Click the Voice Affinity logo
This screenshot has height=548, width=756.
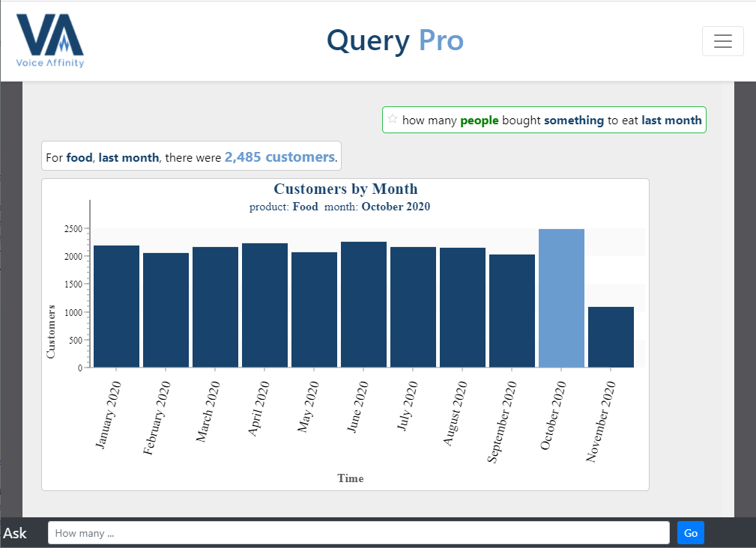[50, 40]
